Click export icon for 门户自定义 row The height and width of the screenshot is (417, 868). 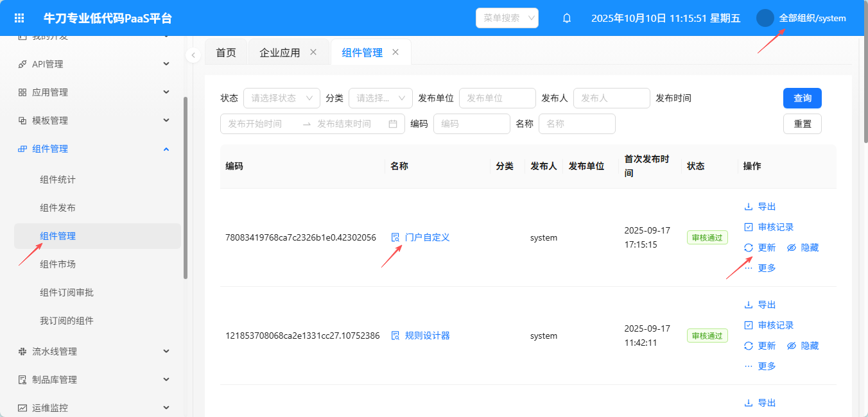(x=748, y=207)
